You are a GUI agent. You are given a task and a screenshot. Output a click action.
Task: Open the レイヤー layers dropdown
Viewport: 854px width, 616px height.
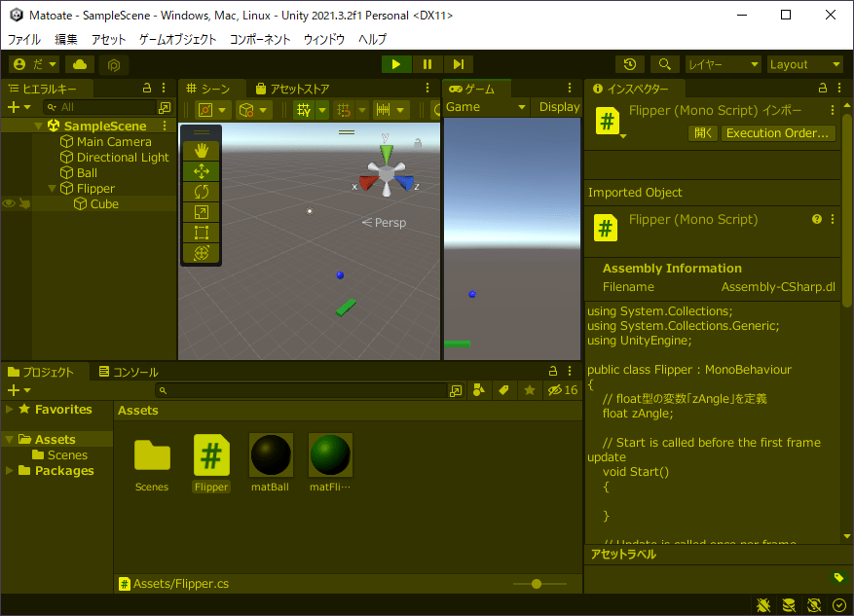[x=724, y=65]
